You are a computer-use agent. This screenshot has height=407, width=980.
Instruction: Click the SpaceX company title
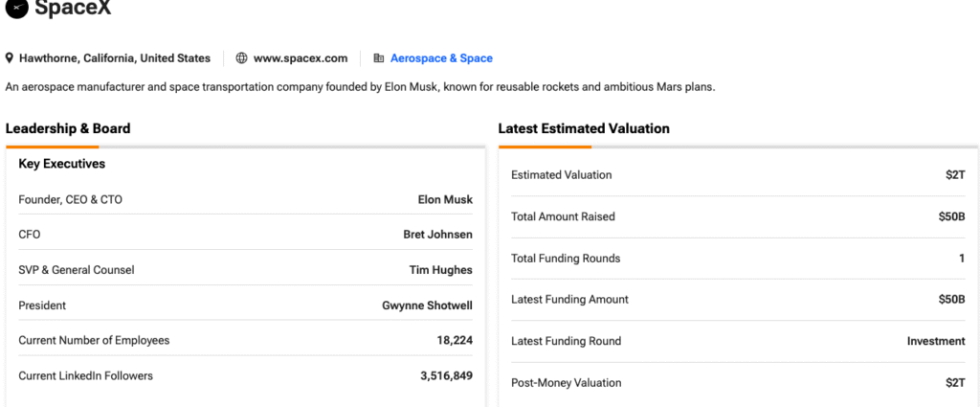[x=74, y=9]
